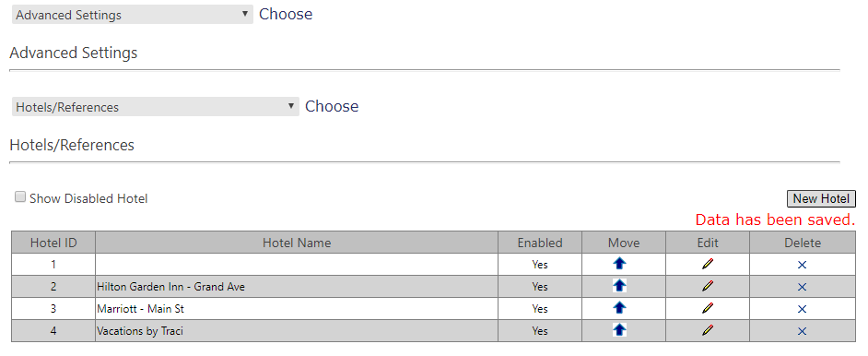The height and width of the screenshot is (356, 868).
Task: Click Choose next to Hotels/References dropdown
Action: 332,106
